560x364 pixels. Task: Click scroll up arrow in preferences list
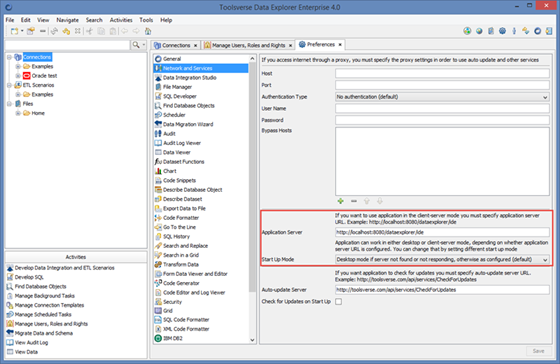[x=252, y=59]
